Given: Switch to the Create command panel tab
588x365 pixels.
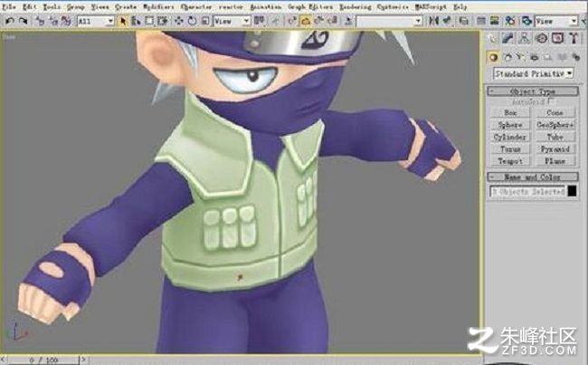Looking at the screenshot, I should 493,38.
